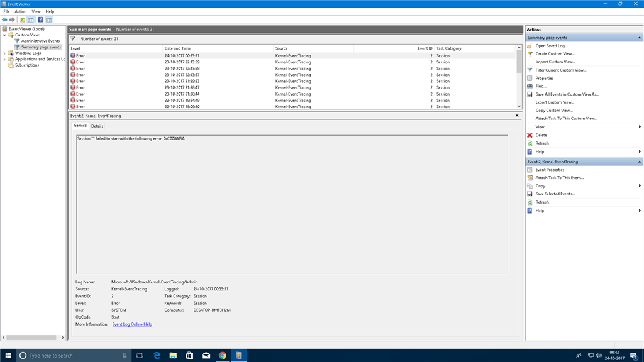The image size is (644, 362).
Task: Close the event preview pane
Action: pyautogui.click(x=517, y=116)
